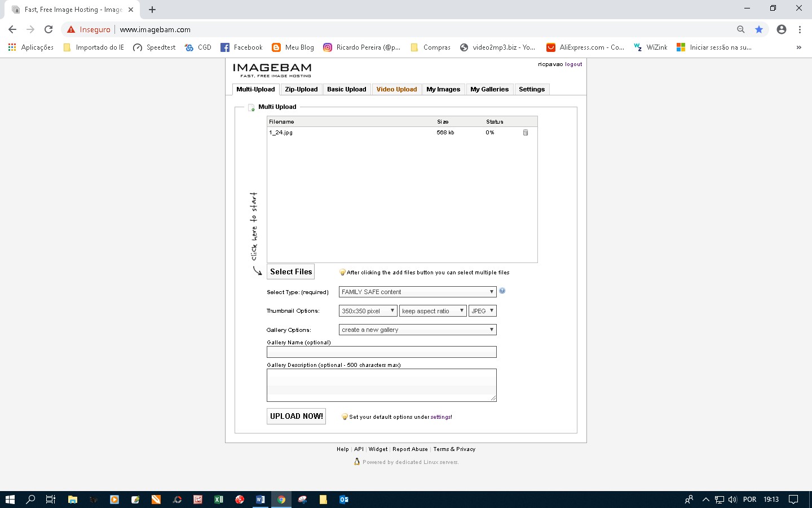
Task: Open the JPEG thumbnail format dropdown
Action: [483, 311]
